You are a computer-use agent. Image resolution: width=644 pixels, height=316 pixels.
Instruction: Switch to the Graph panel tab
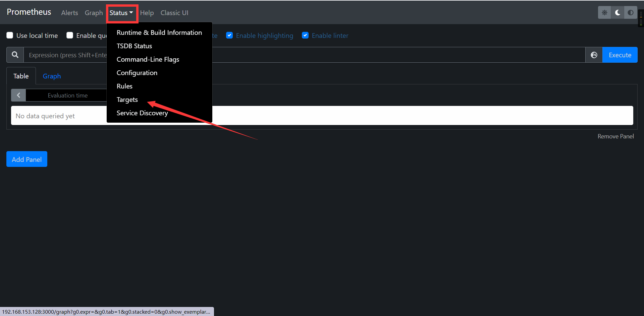coord(52,76)
